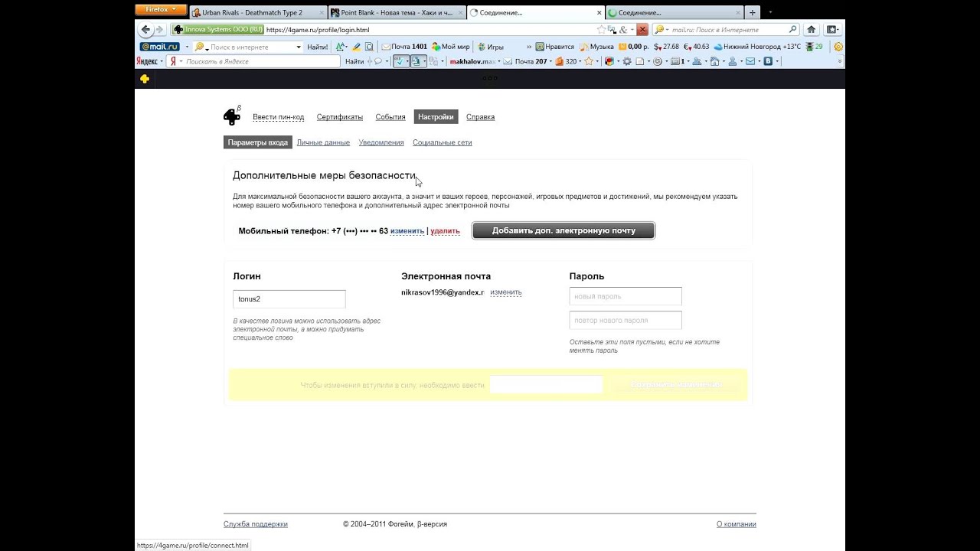Click Ввести пин-код link
980x551 pixels.
(x=278, y=117)
